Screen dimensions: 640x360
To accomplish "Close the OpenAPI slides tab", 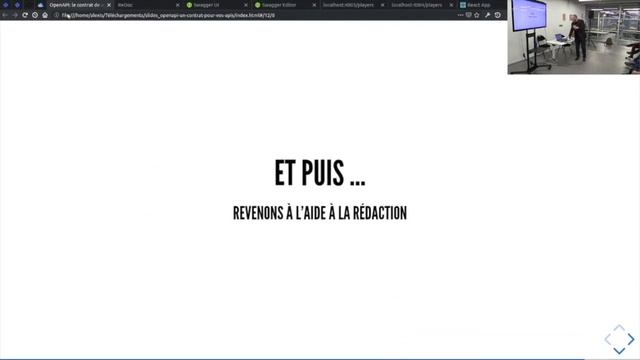I will 109,5.
